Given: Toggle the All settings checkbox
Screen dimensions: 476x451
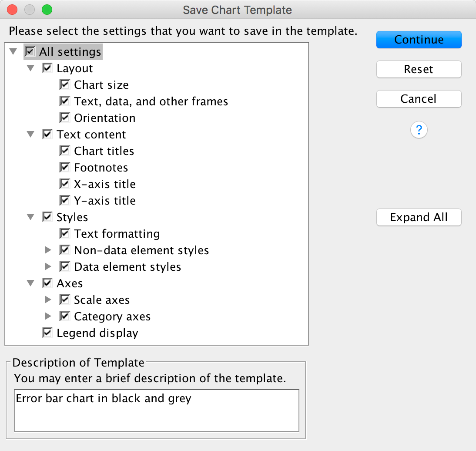Looking at the screenshot, I should click(x=30, y=51).
